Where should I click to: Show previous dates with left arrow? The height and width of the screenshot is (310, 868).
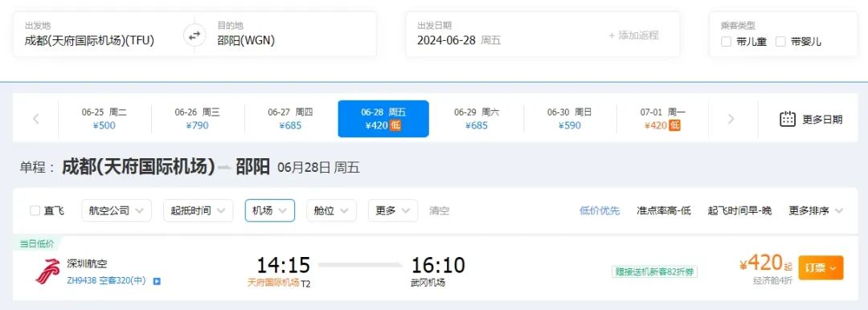pos(36,119)
